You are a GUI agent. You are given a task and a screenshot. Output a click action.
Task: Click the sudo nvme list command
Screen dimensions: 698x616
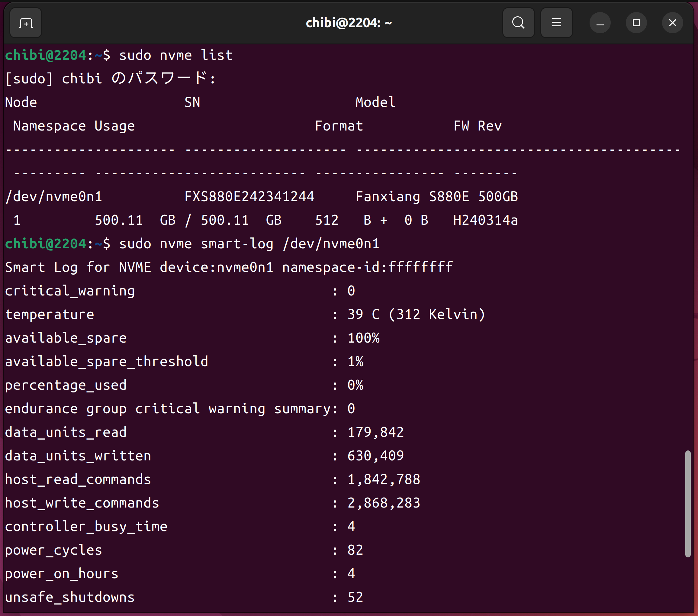(175, 55)
